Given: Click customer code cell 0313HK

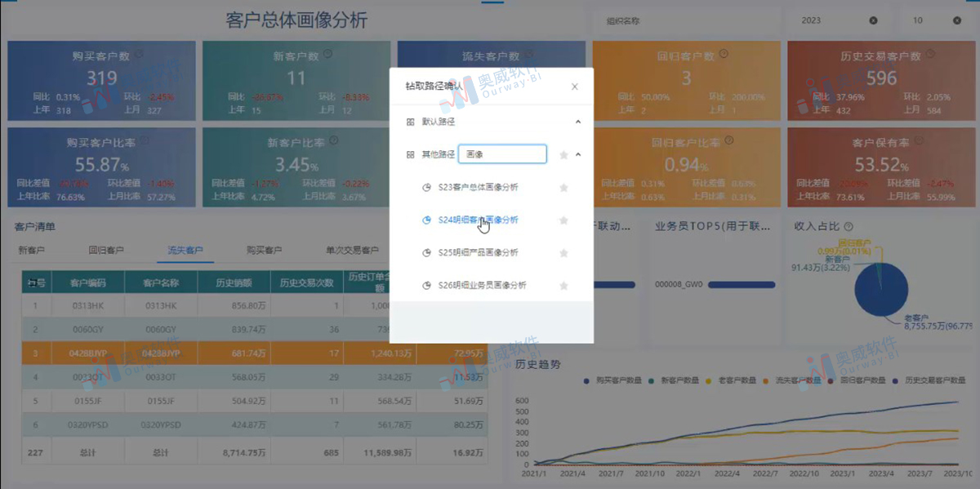Looking at the screenshot, I should click(x=88, y=305).
